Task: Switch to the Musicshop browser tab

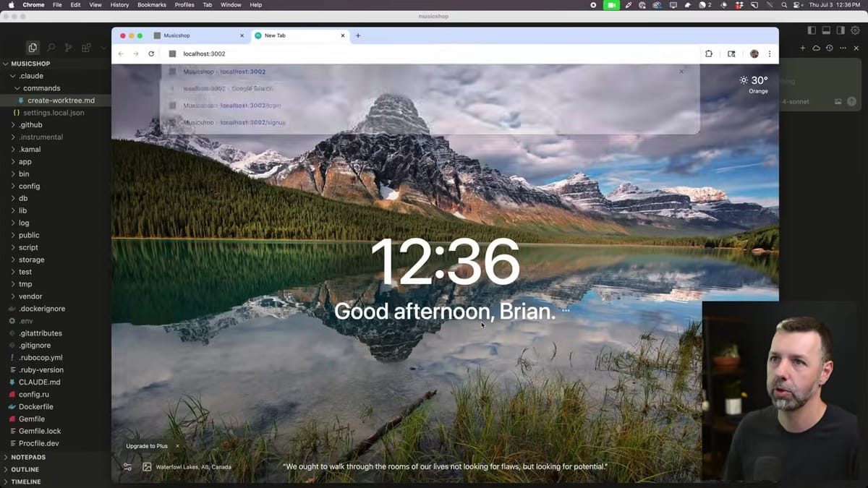Action: click(195, 35)
